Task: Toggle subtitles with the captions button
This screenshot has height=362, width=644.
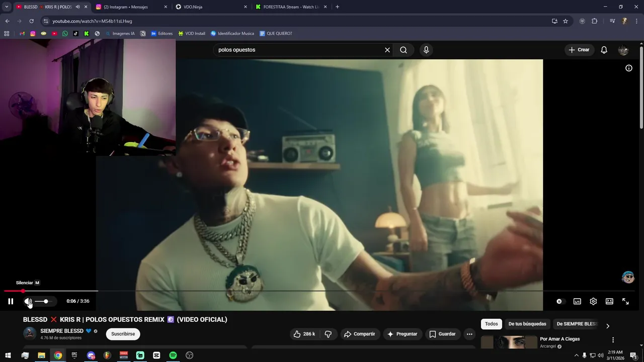Action: 577,301
